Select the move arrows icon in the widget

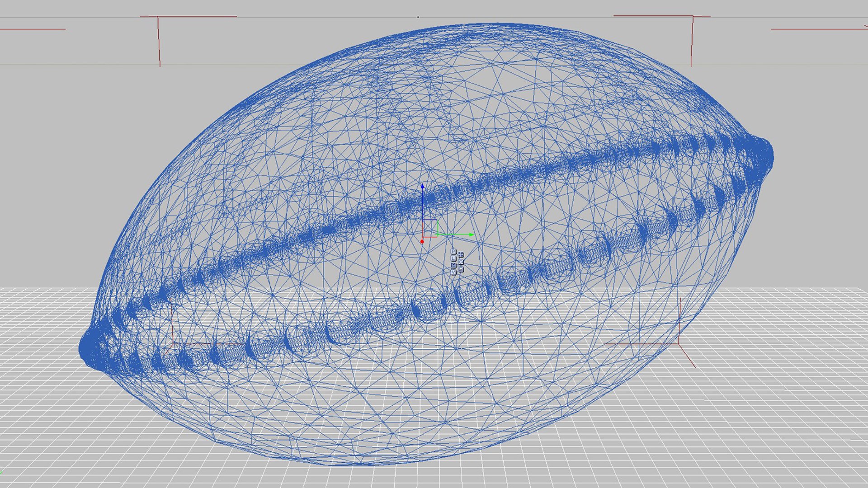[x=461, y=255]
